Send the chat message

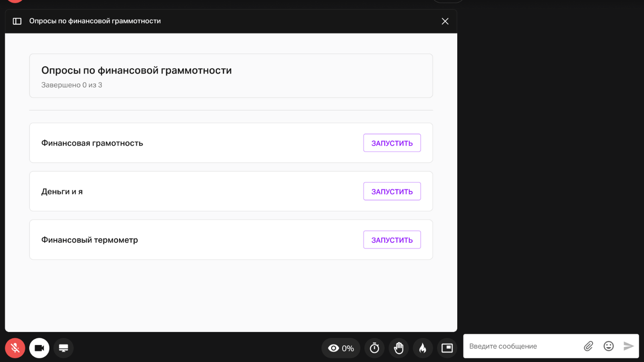tap(628, 346)
